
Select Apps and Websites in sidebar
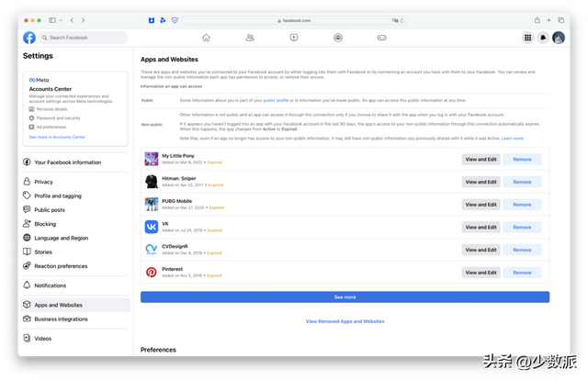[75, 305]
